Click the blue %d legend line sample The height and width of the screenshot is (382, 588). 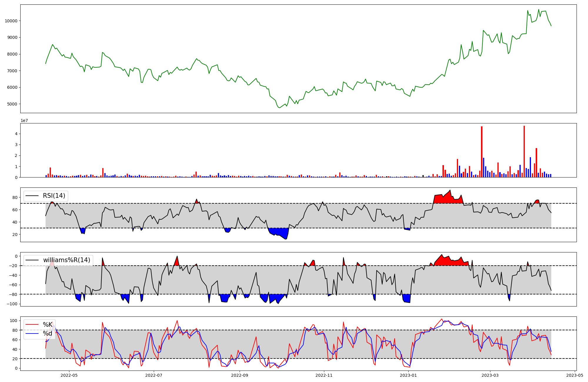pyautogui.click(x=32, y=334)
